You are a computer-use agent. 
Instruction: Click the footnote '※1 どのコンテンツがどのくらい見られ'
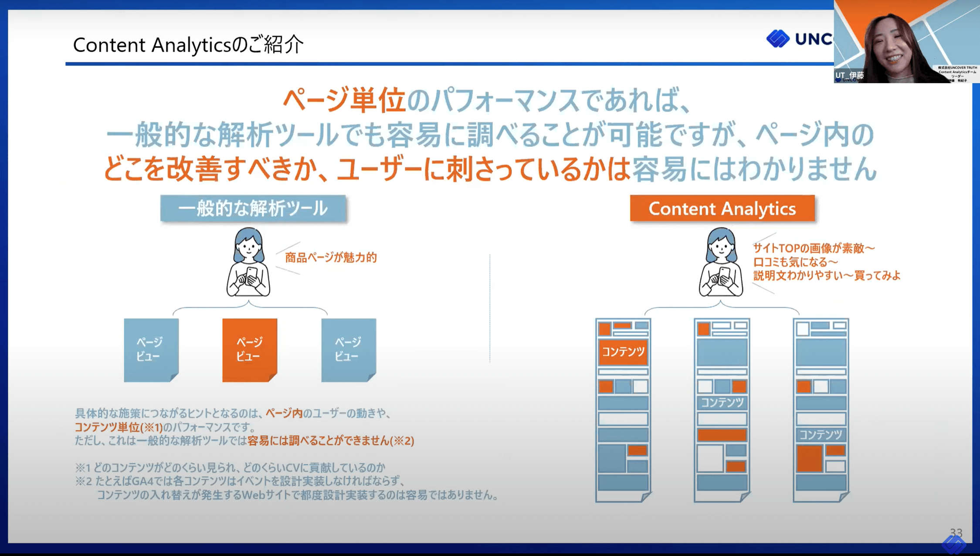tap(230, 468)
